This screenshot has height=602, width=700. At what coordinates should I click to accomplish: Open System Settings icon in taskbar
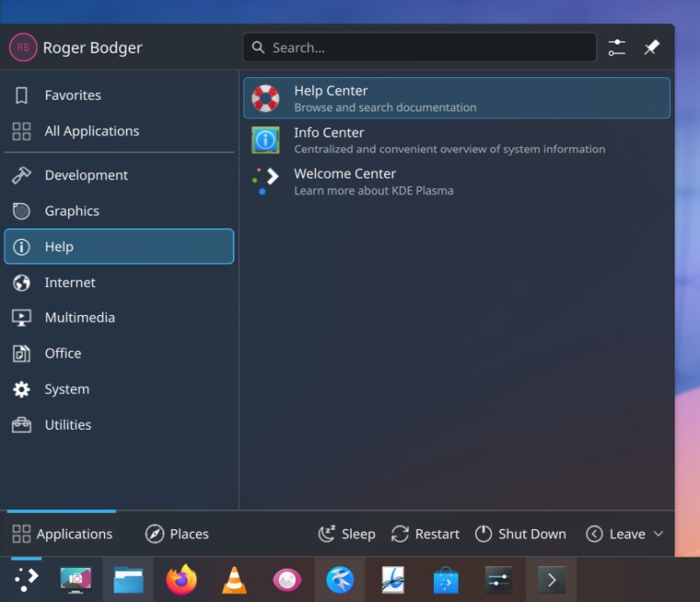[498, 579]
